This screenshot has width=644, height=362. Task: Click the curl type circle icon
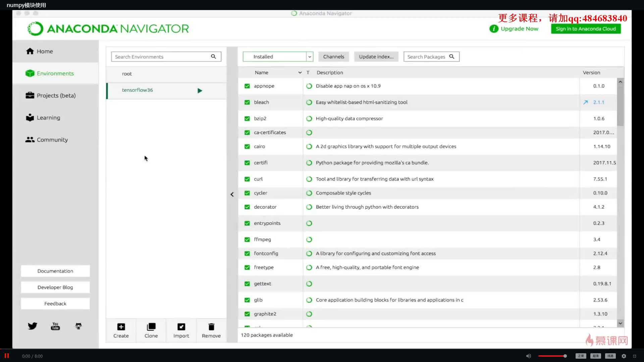coord(309,179)
